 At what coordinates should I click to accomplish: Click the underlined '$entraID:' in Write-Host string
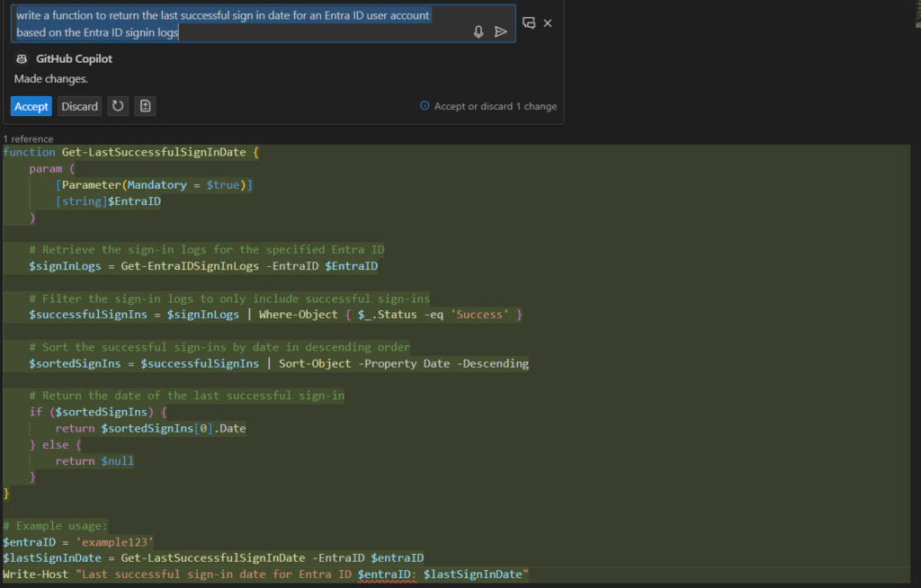pos(387,574)
